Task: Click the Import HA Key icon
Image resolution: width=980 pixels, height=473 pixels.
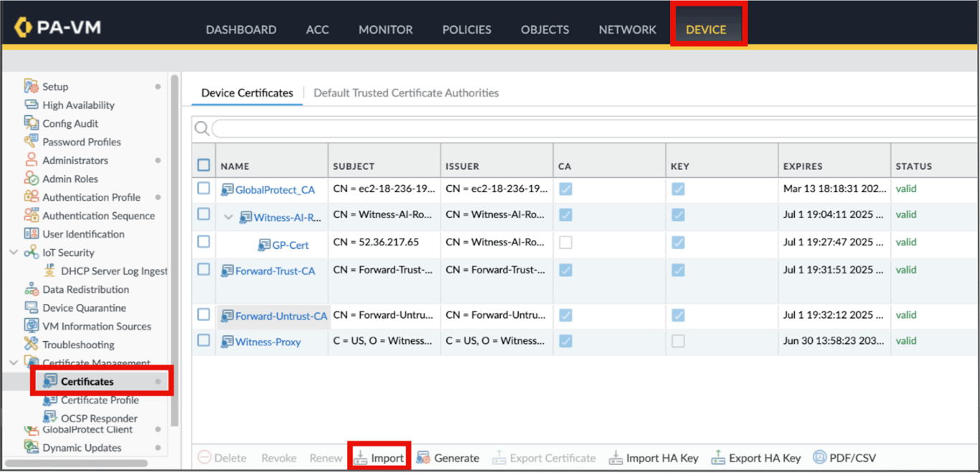Action: (616, 458)
